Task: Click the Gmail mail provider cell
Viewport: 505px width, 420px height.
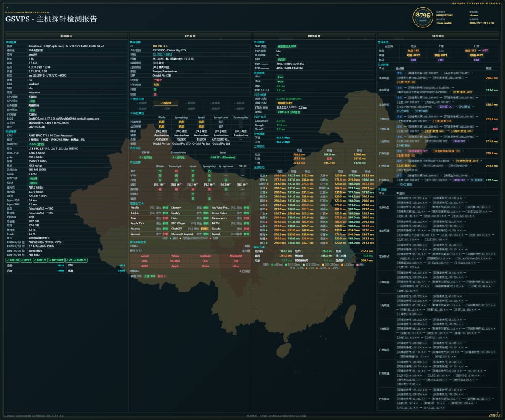Action: 145,256
